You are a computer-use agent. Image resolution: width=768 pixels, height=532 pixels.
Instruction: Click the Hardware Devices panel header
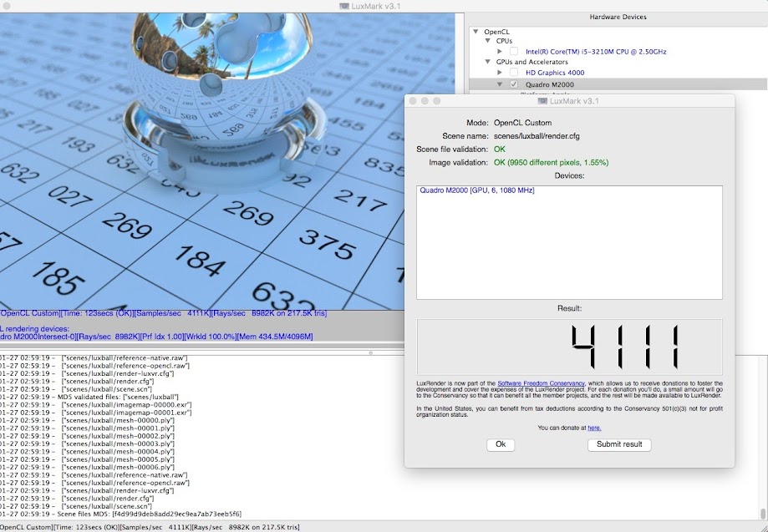618,17
